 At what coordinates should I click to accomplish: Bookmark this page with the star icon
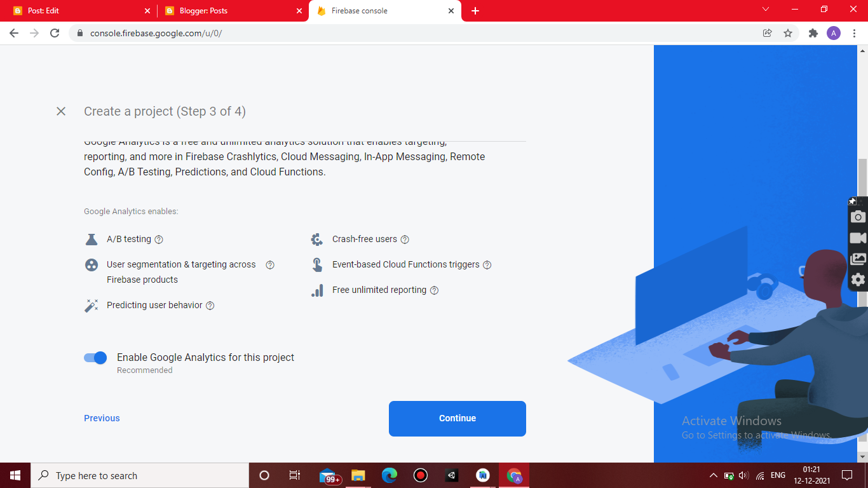[788, 33]
